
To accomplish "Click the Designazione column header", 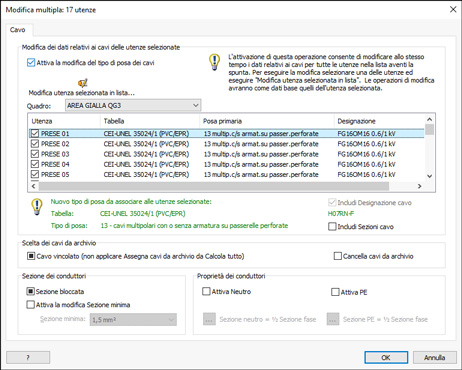I will tap(379, 121).
